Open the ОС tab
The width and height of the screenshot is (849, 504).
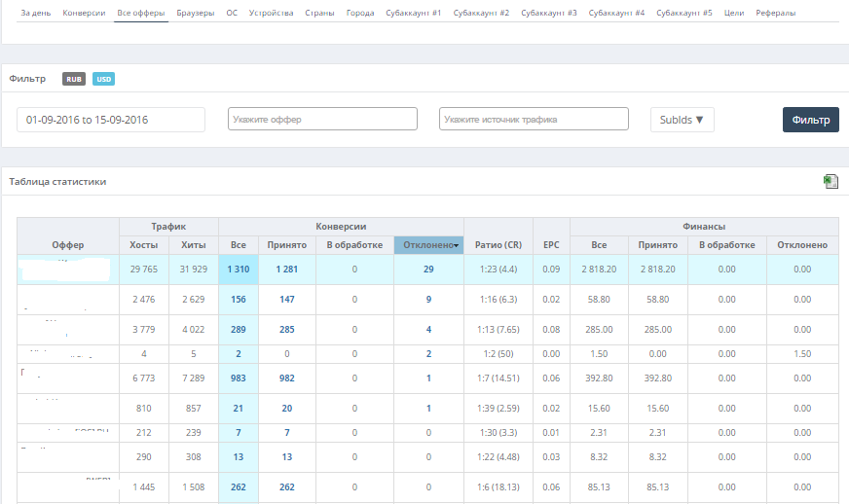coord(232,13)
